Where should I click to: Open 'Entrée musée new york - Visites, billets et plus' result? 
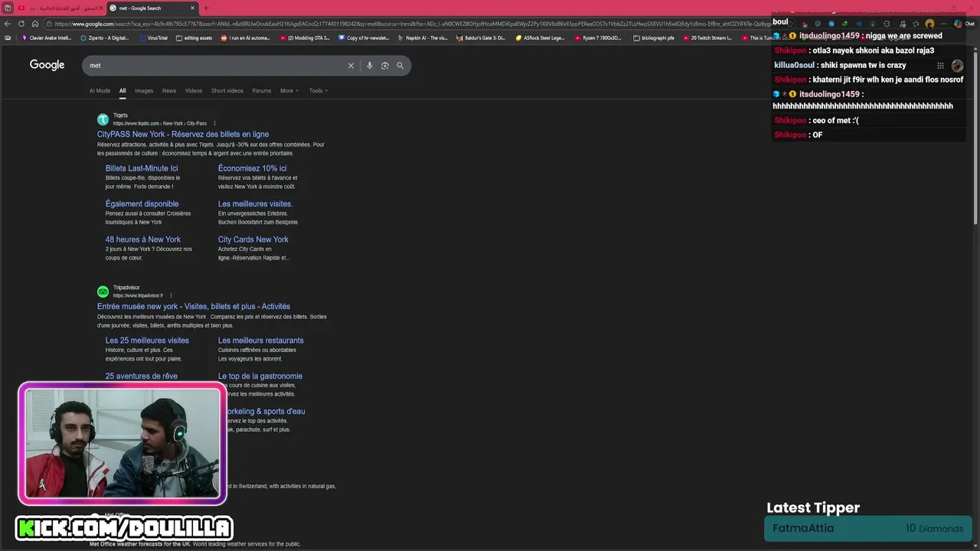(194, 307)
